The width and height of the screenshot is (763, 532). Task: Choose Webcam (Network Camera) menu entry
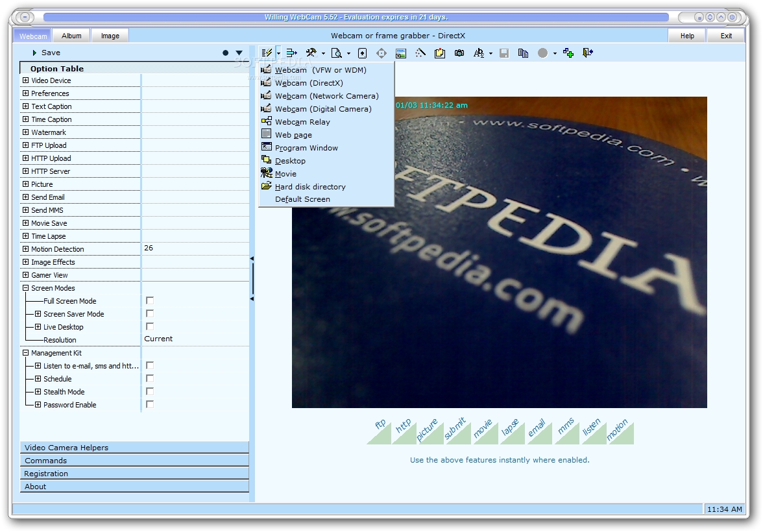(x=326, y=96)
